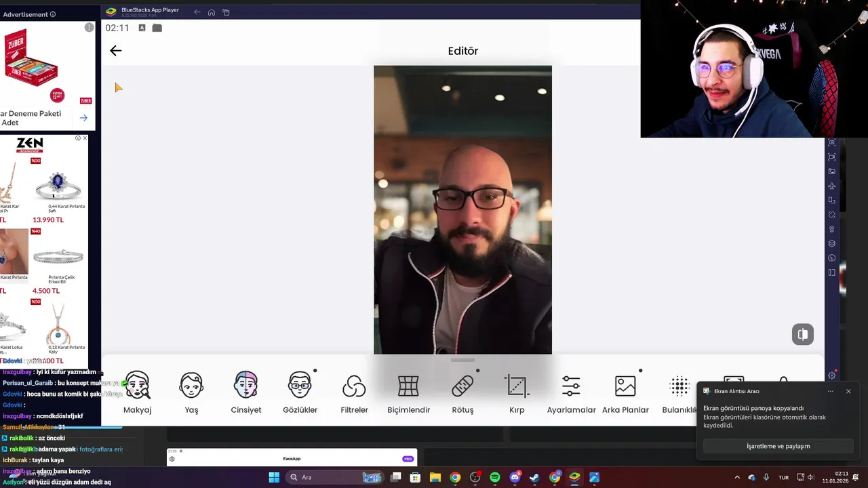This screenshot has width=868, height=488.
Task: Click the Zuber ad arrow button
Action: click(x=83, y=118)
